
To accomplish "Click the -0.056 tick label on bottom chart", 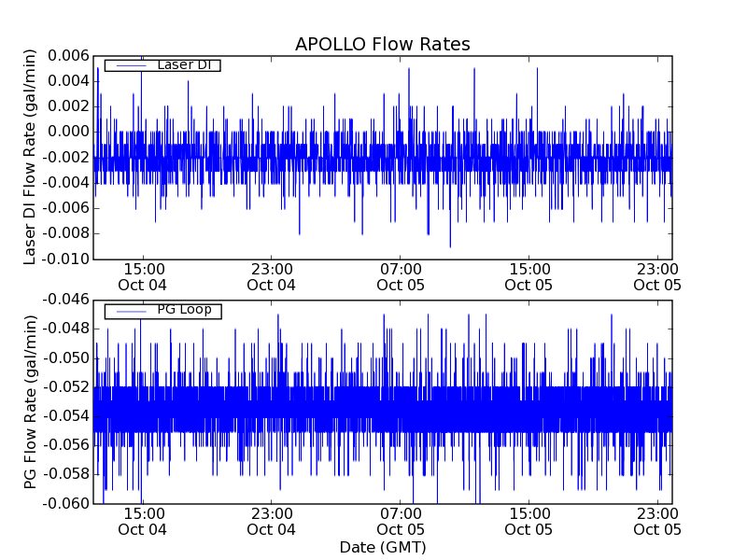I will coord(65,445).
